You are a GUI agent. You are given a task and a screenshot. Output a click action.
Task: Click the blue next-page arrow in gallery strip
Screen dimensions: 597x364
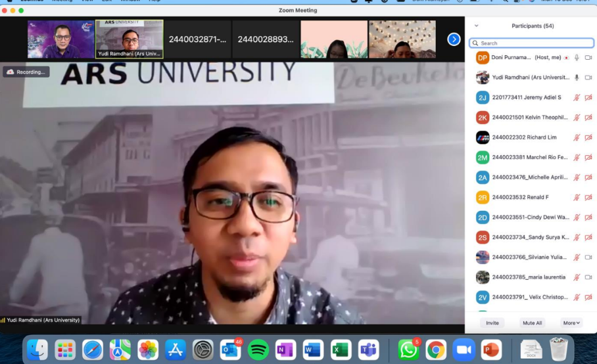tap(454, 39)
